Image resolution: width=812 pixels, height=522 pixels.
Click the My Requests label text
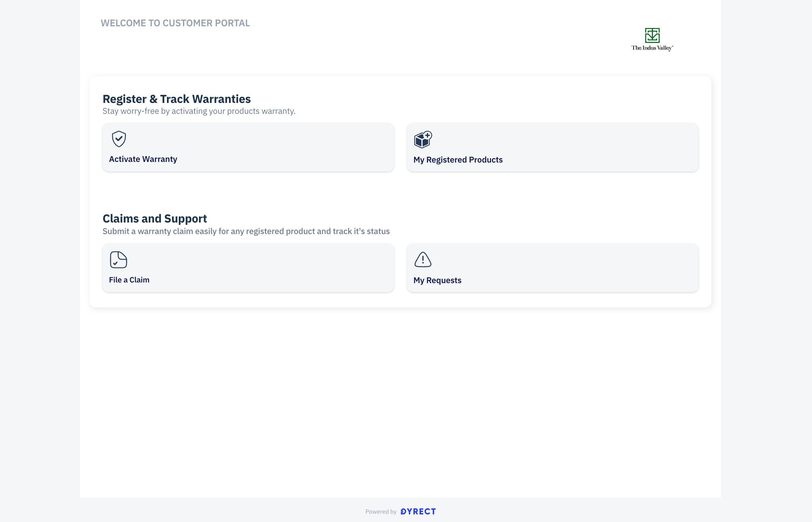point(437,281)
